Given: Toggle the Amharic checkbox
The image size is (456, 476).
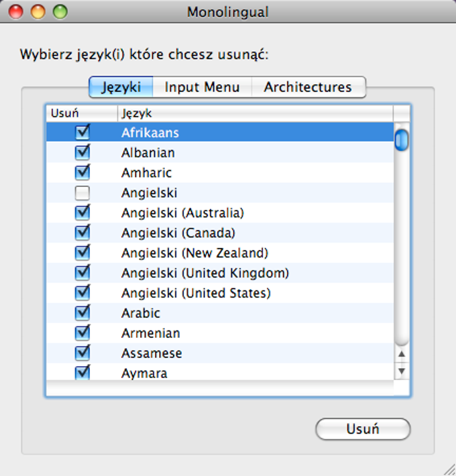Looking at the screenshot, I should (82, 172).
